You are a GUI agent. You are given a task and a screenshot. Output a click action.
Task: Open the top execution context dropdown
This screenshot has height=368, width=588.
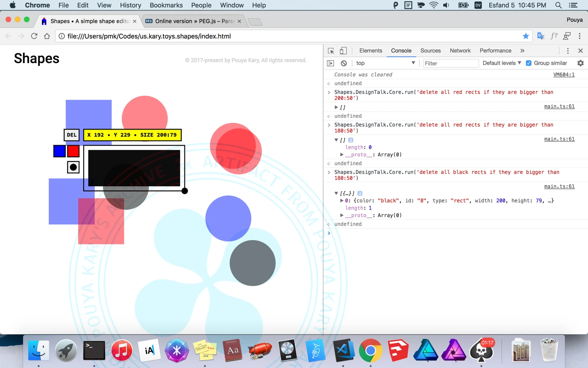[x=385, y=63]
